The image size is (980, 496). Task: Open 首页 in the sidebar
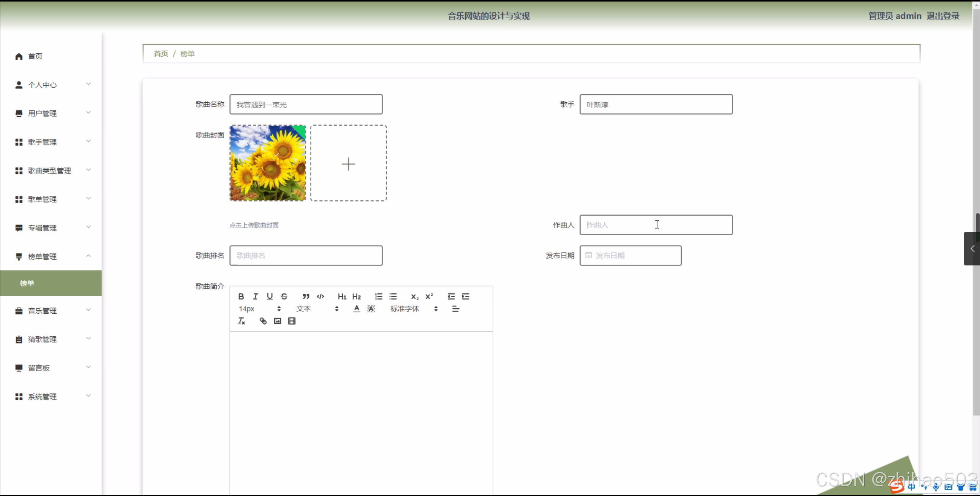click(35, 56)
